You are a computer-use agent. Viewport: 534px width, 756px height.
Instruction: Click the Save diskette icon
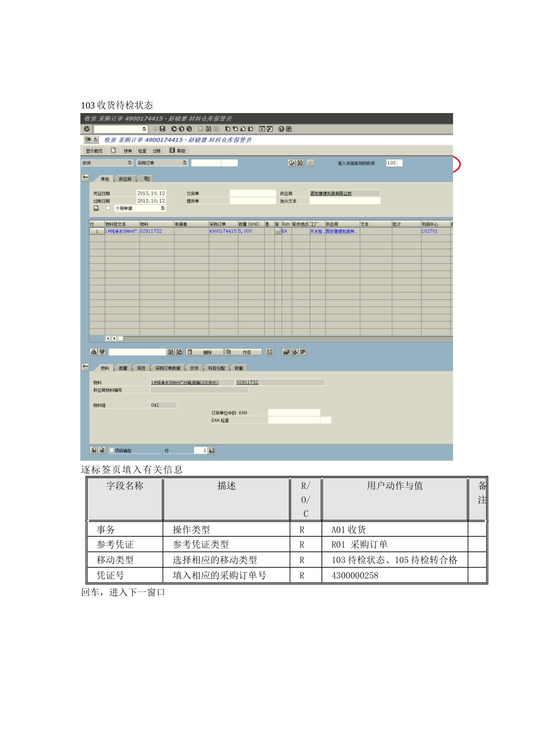pos(162,129)
